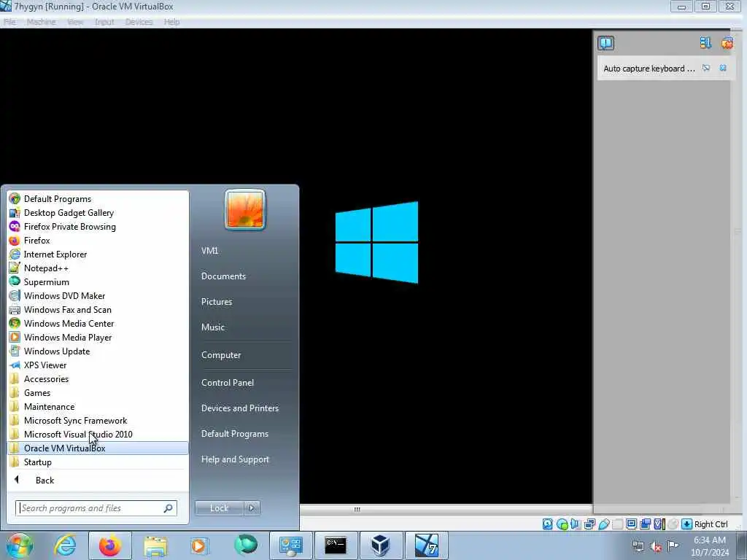This screenshot has width=747, height=560.
Task: Click the muted volume tray icon
Action: coord(656,547)
